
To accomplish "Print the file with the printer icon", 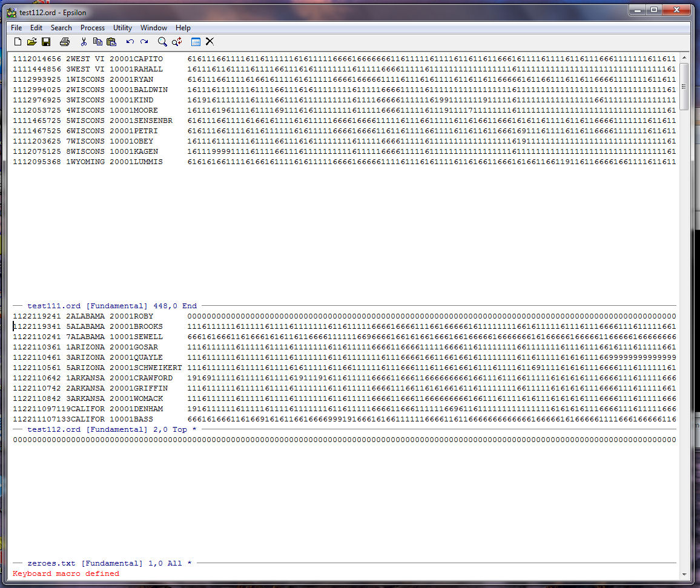I will pos(65,42).
